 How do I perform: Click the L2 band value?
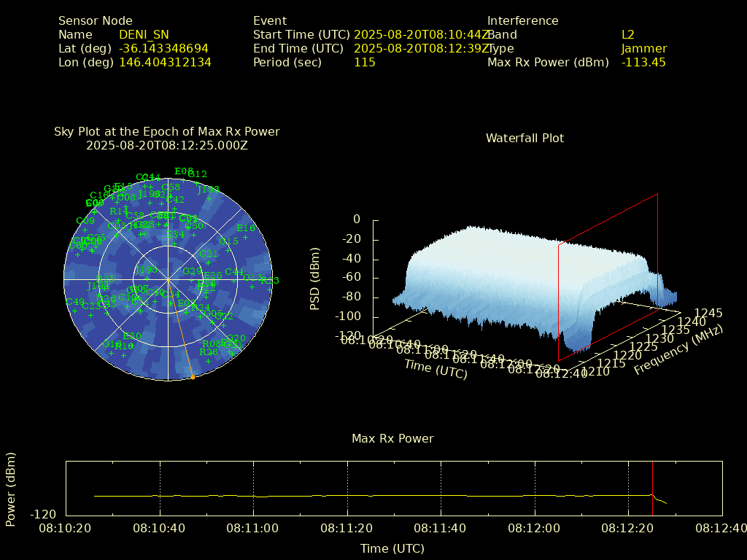click(x=627, y=34)
